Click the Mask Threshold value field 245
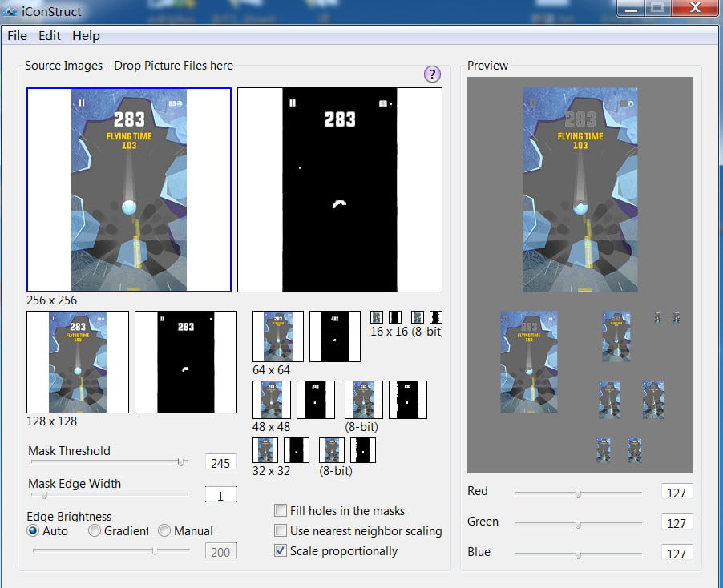 tap(220, 462)
